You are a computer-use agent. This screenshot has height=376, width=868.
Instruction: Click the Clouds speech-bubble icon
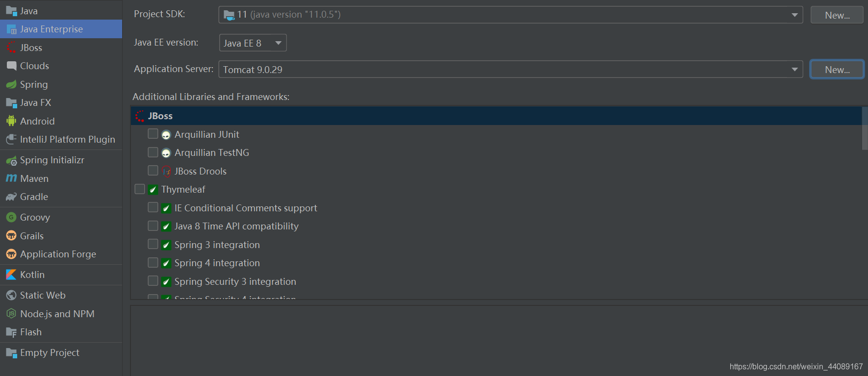click(x=11, y=66)
